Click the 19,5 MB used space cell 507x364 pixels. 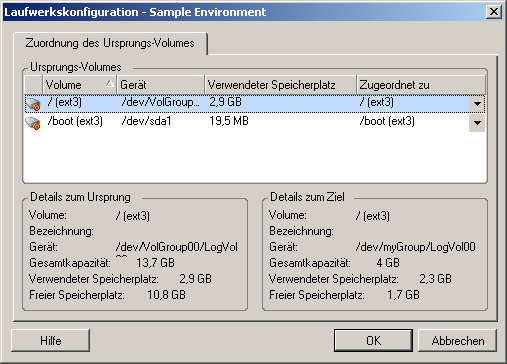229,121
